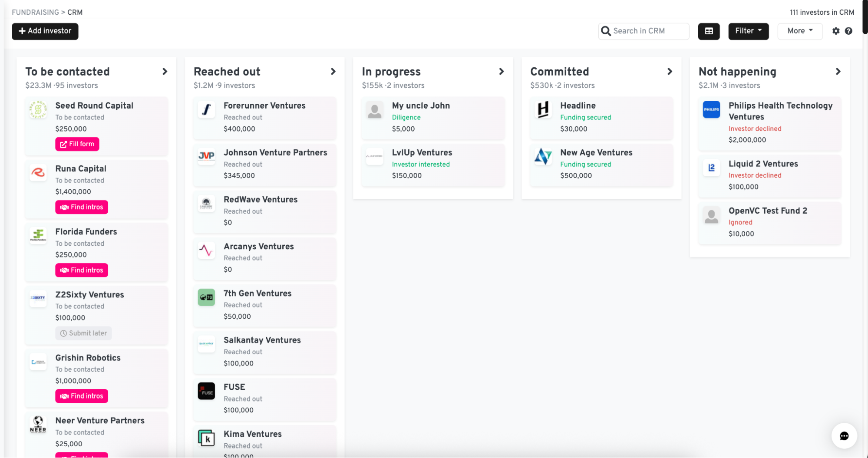Click the LvlUp Ventures logo
This screenshot has width=868, height=458.
(x=375, y=156)
